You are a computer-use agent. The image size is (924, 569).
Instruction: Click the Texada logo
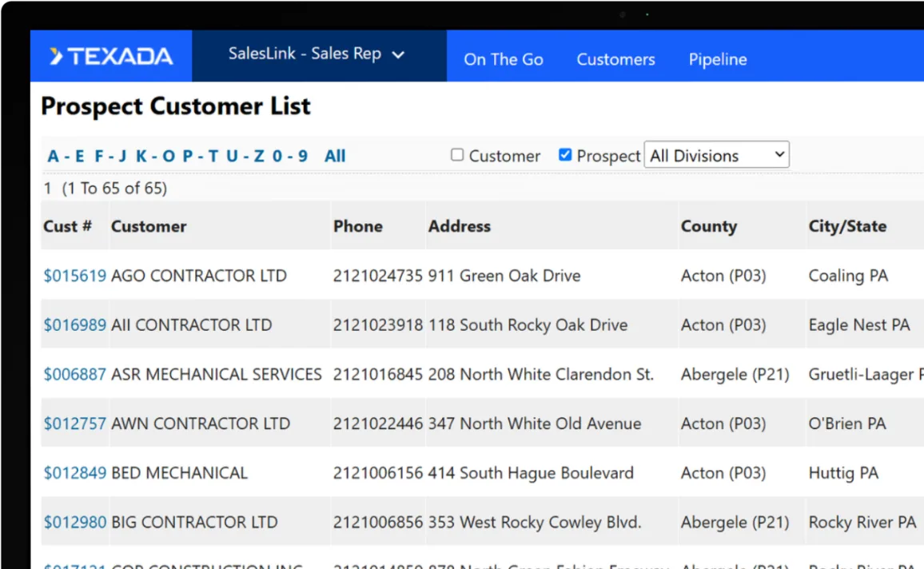pyautogui.click(x=111, y=56)
